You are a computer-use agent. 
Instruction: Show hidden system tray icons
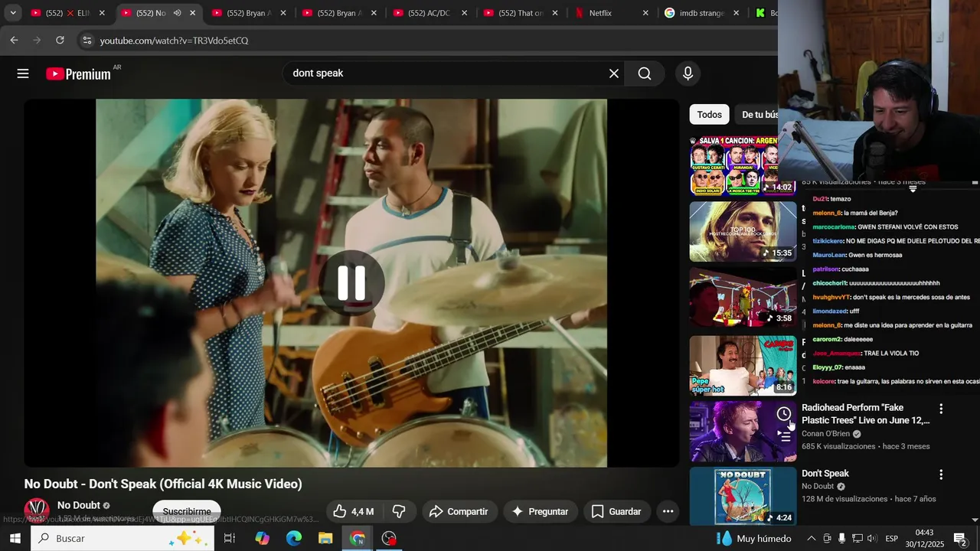click(x=811, y=539)
